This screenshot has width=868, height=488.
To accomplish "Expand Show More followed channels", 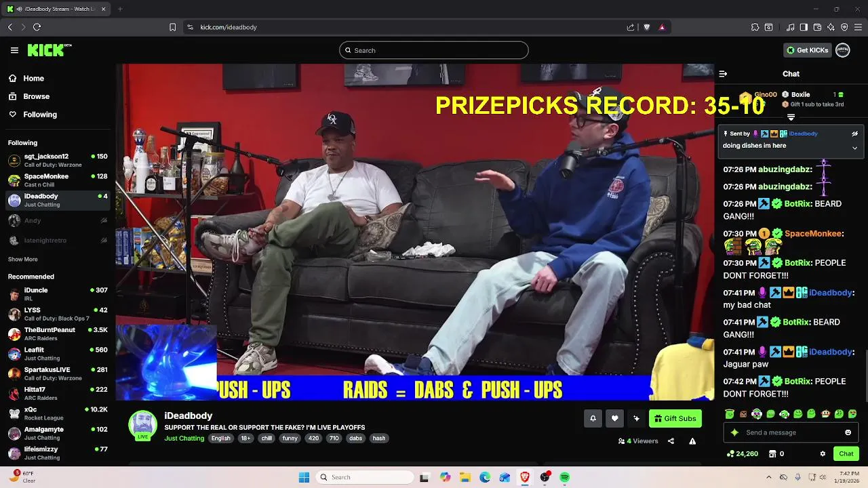I will point(22,259).
